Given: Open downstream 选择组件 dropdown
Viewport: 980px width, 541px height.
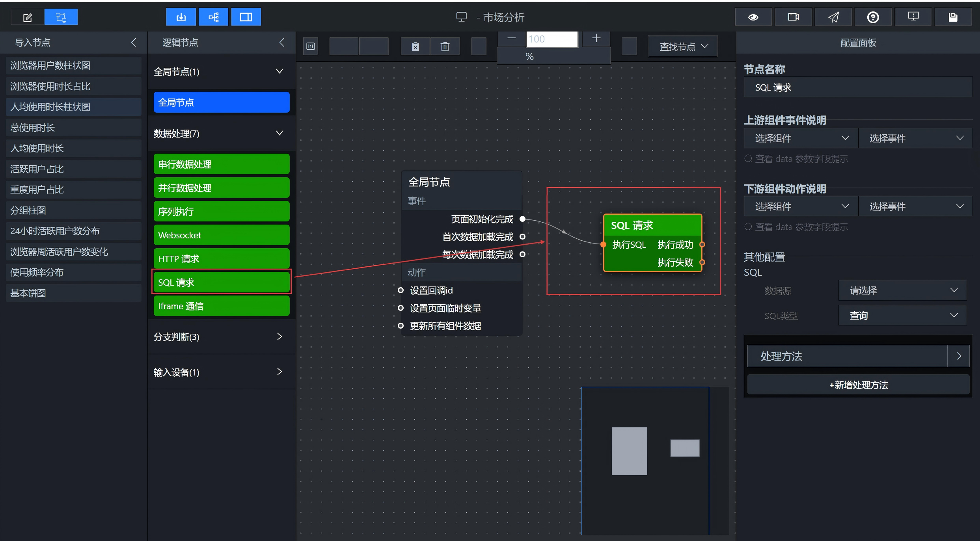Looking at the screenshot, I should [801, 206].
